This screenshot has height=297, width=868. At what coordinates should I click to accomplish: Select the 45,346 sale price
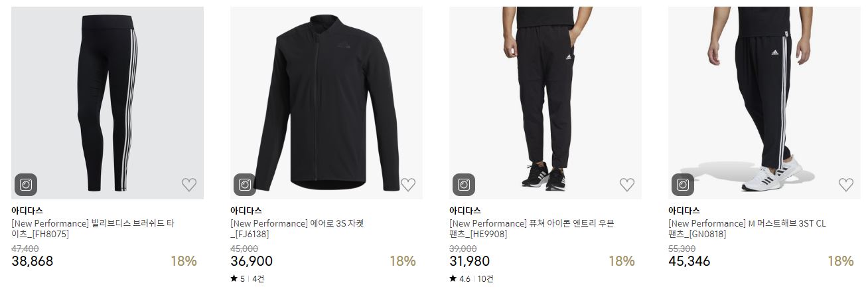click(x=689, y=261)
